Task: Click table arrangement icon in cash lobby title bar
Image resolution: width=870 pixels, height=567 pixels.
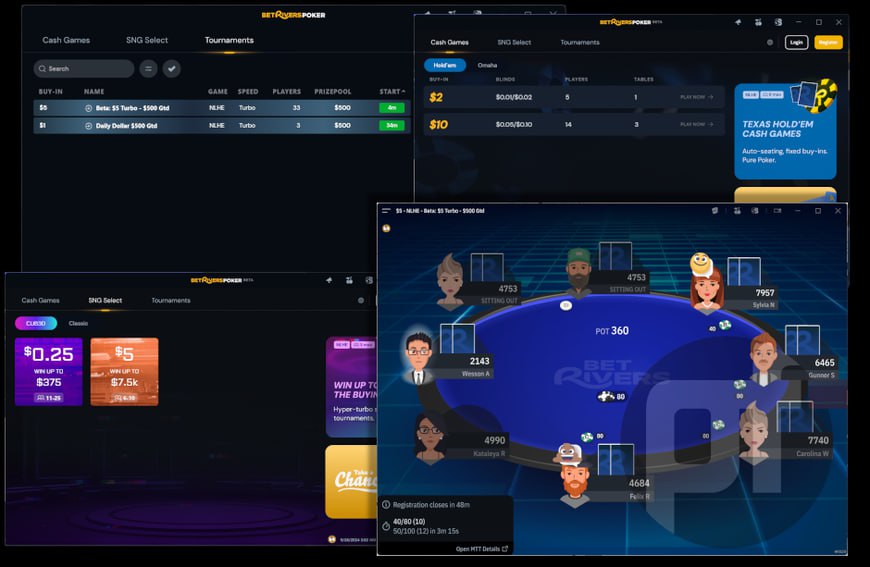Action: point(758,22)
